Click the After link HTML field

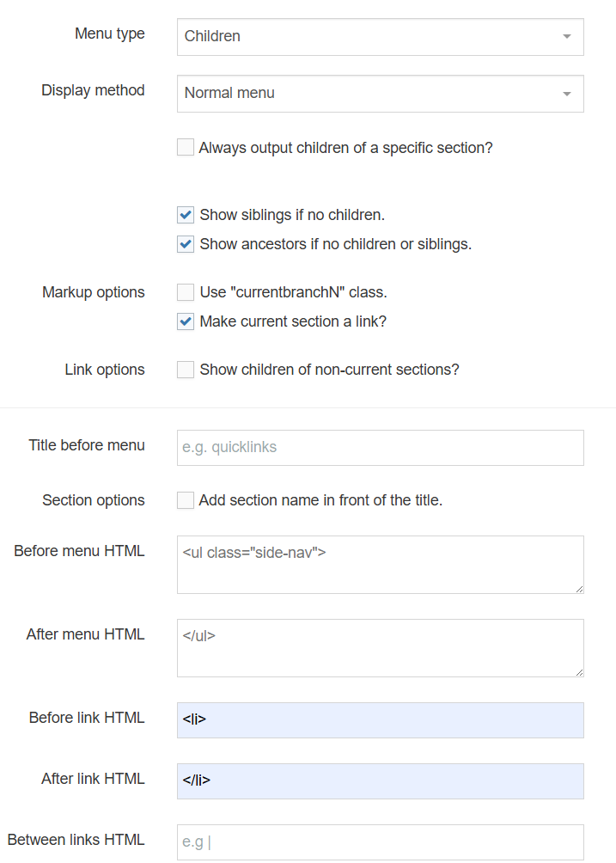click(378, 780)
